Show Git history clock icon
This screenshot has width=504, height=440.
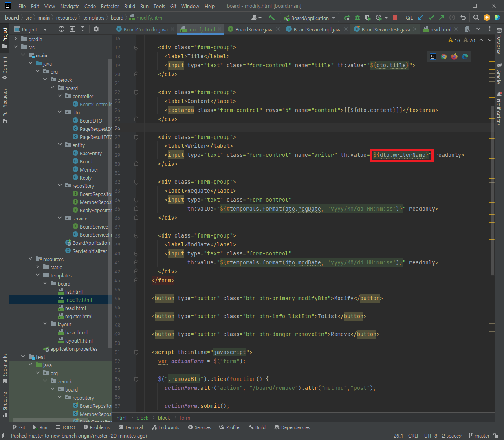tap(452, 18)
